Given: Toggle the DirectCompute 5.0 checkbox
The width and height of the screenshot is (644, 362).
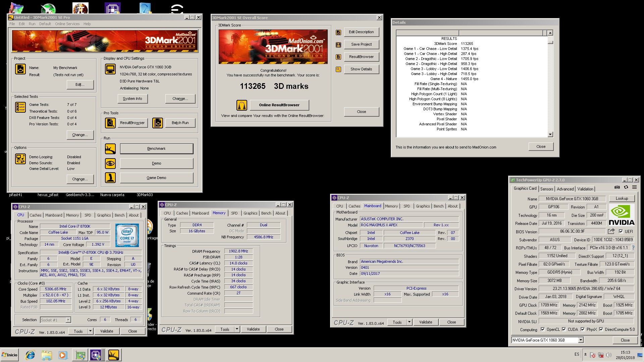Looking at the screenshot, I should [x=601, y=329].
